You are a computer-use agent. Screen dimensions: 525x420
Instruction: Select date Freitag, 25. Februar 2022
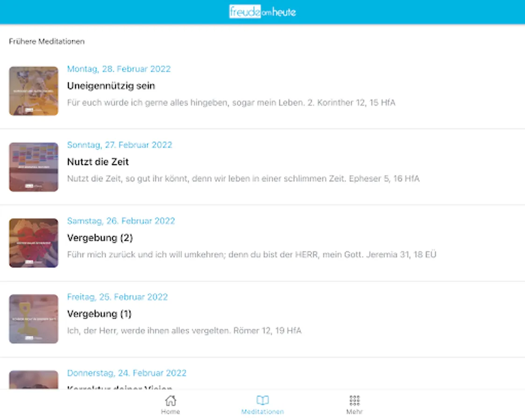click(x=117, y=297)
